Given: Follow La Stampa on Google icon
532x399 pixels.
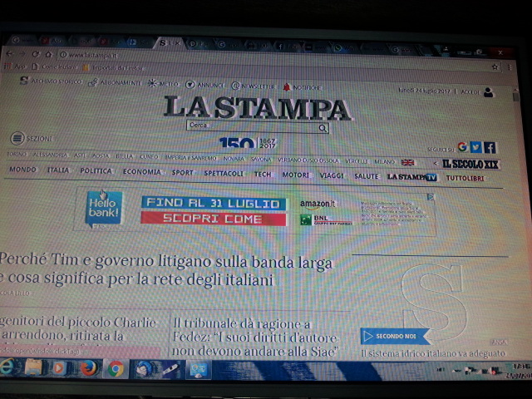Looking at the screenshot, I should [x=462, y=146].
